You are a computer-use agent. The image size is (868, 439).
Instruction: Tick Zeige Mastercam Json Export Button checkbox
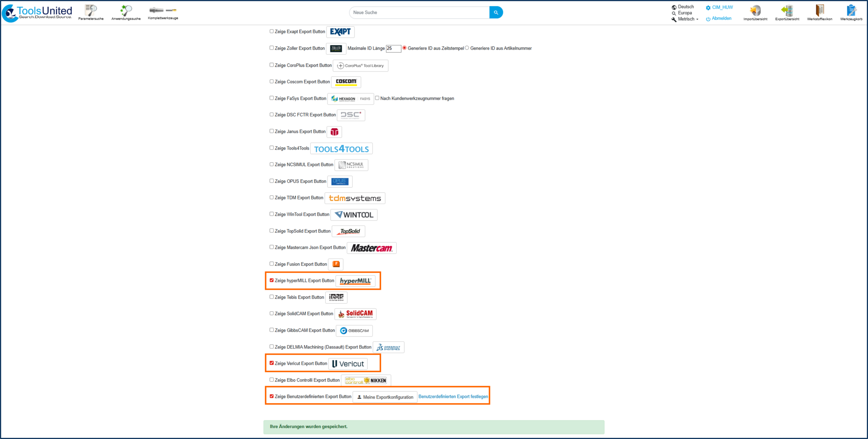coord(272,247)
